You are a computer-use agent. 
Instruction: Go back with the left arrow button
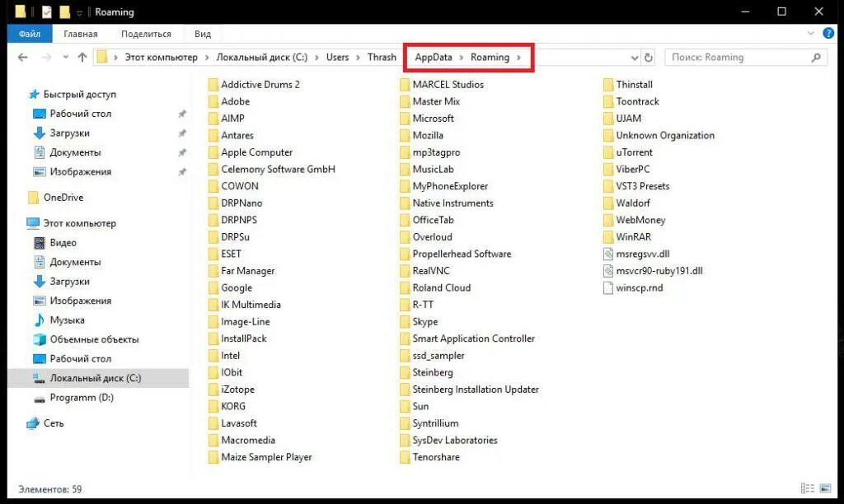[22, 57]
